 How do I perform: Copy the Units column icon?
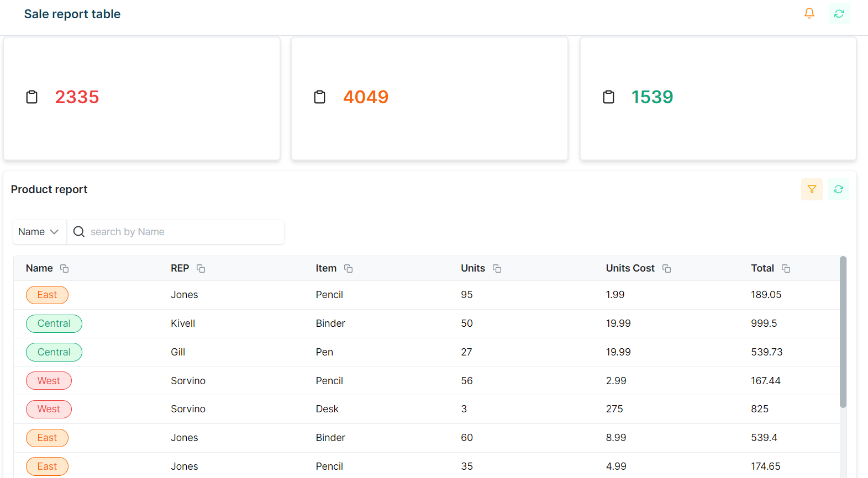[497, 268]
